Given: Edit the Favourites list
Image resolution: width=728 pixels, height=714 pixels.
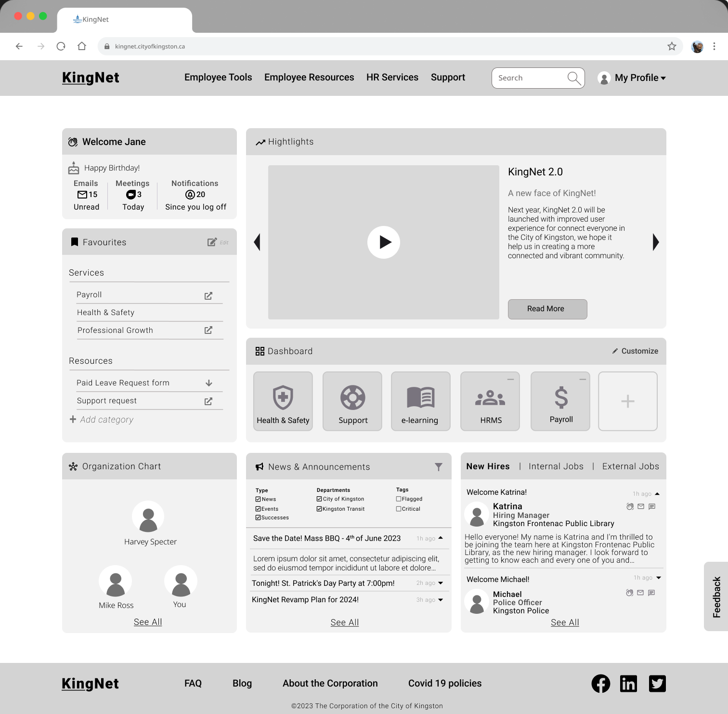Looking at the screenshot, I should [212, 242].
